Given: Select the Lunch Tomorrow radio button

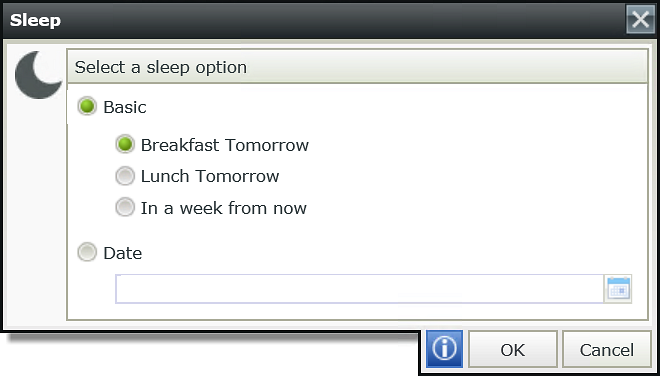Looking at the screenshot, I should coord(125,176).
